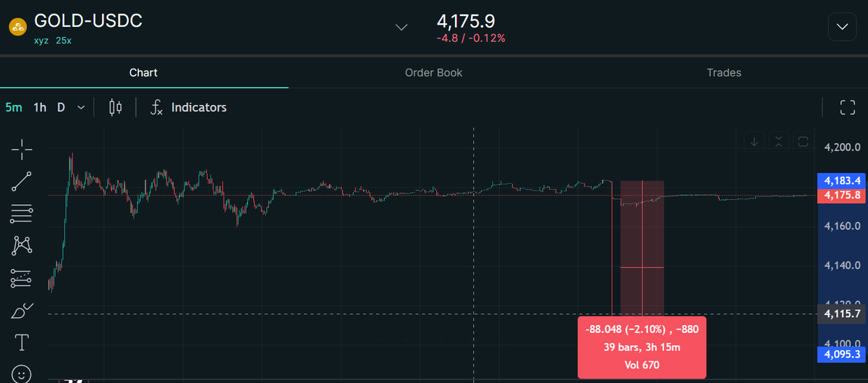Expand the top-right header dropdown
Image resolution: width=868 pixels, height=383 pixels.
point(842,27)
